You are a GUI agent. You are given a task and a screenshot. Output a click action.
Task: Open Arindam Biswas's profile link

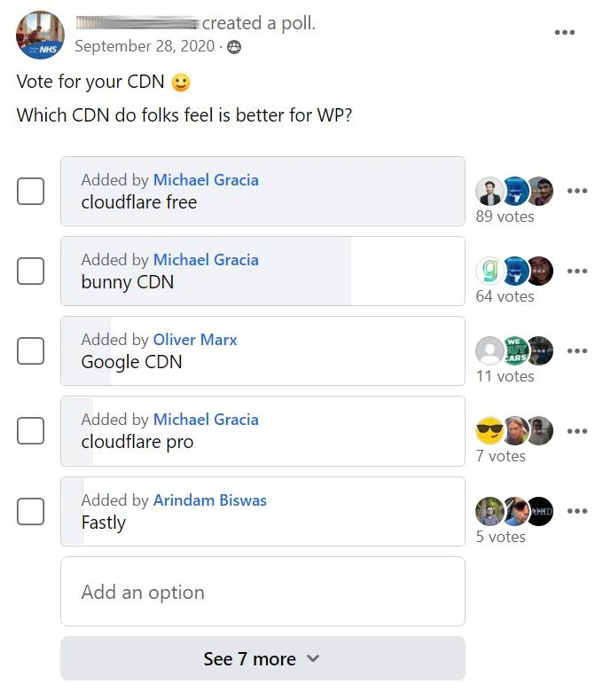(209, 500)
